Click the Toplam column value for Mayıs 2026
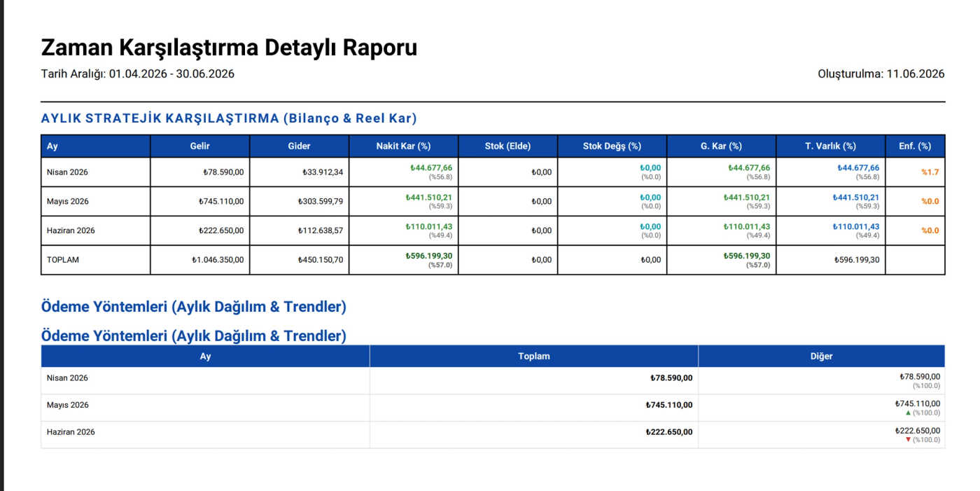Screen dimensions: 980x491 point(669,406)
